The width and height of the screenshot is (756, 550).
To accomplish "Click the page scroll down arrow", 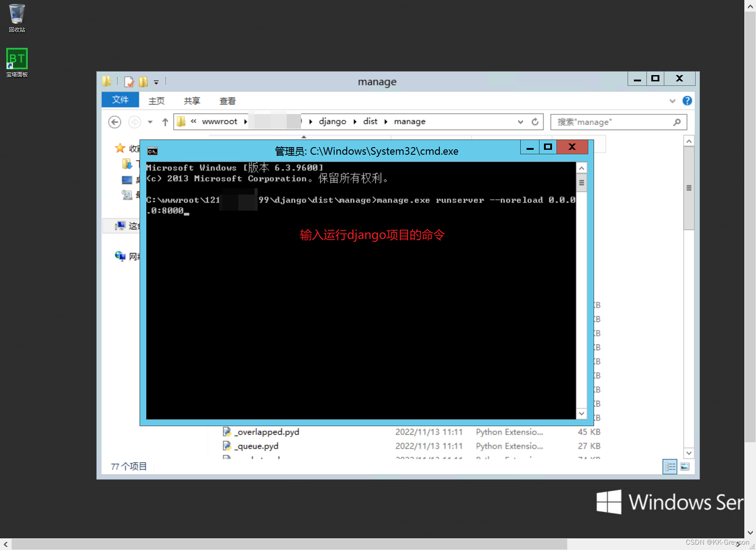I will [x=750, y=533].
